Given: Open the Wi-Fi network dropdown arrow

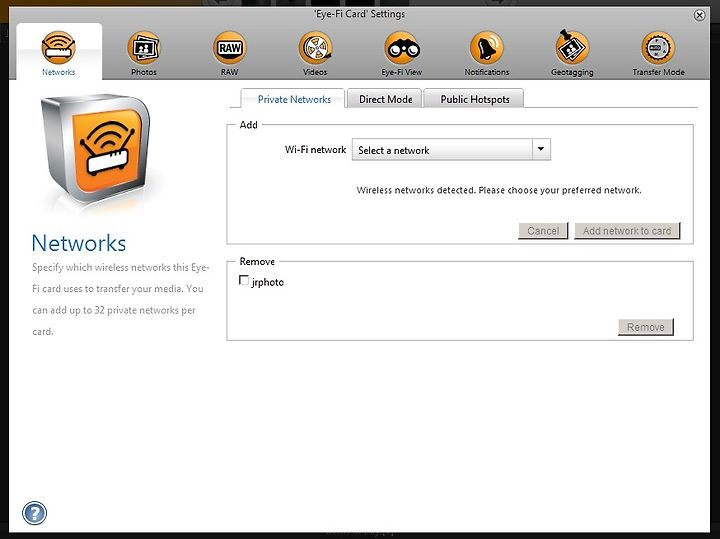Looking at the screenshot, I should pyautogui.click(x=541, y=149).
